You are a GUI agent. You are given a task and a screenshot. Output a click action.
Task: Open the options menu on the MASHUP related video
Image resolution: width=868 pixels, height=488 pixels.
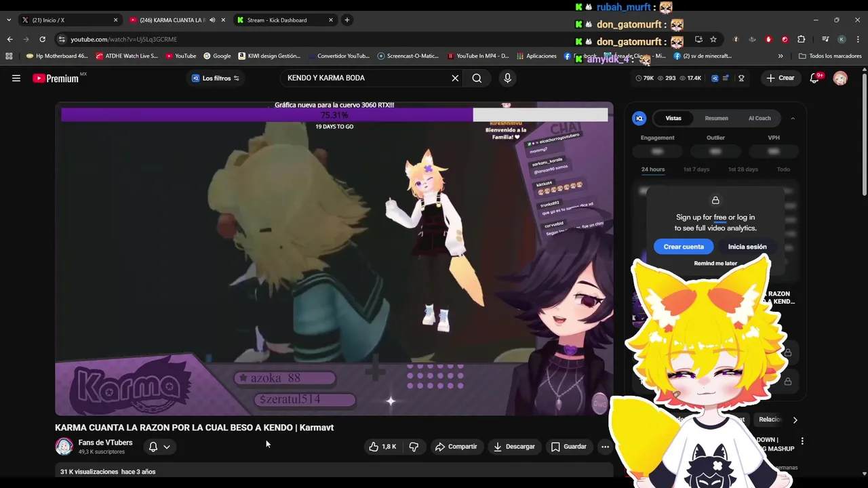(x=802, y=441)
